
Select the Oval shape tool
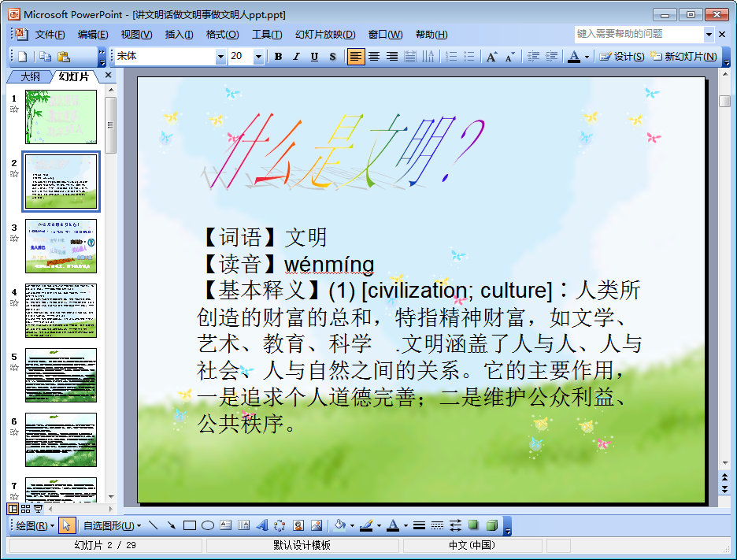click(x=208, y=525)
